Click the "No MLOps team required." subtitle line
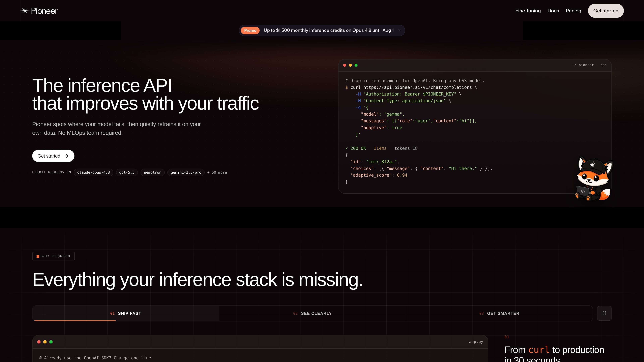 (x=90, y=133)
